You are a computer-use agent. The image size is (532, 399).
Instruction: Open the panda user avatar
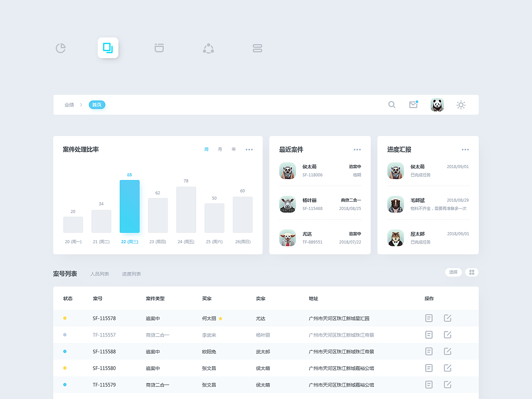pyautogui.click(x=437, y=105)
